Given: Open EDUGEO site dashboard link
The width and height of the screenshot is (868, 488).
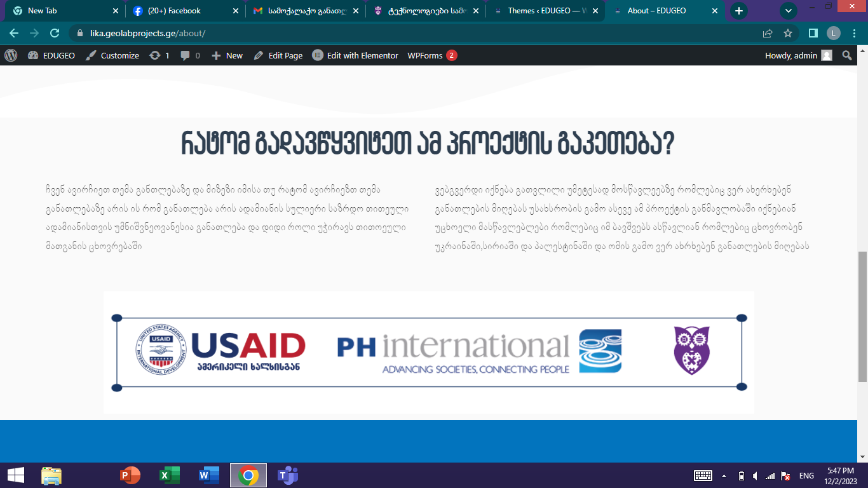Looking at the screenshot, I should pos(51,55).
